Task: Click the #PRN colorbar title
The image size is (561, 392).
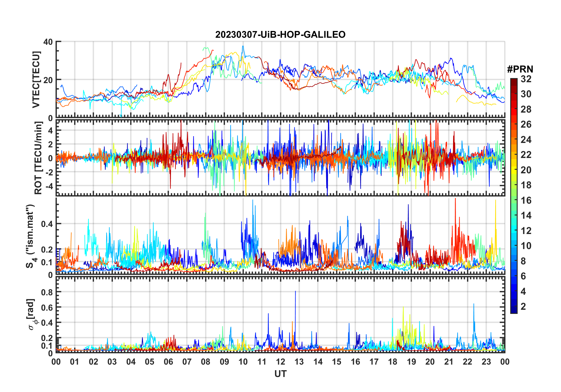Action: [x=520, y=69]
